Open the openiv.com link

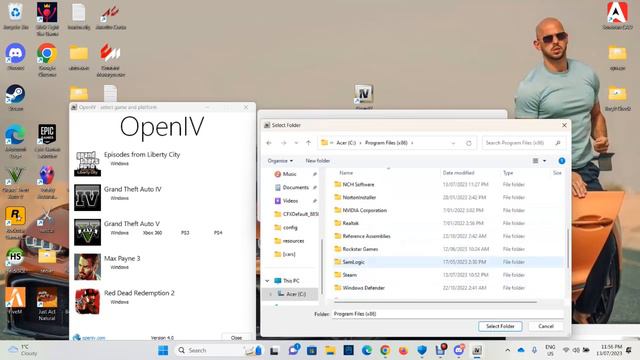click(x=93, y=338)
